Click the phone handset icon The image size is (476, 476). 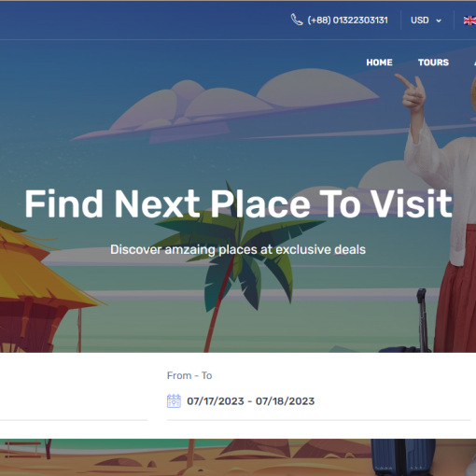[x=297, y=20]
